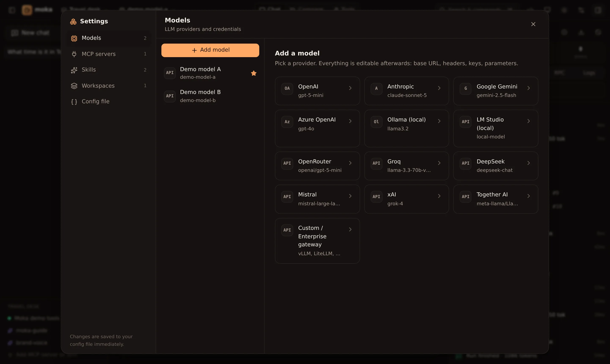Viewport: 610px width, 364px height.
Task: Expand the OpenAI provider chevron
Action: [x=350, y=88]
